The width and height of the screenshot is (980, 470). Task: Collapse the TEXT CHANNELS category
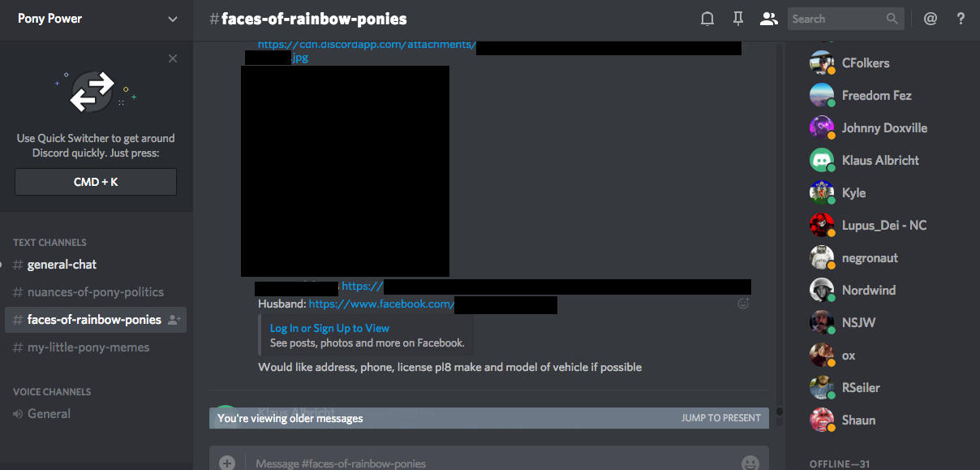click(49, 242)
